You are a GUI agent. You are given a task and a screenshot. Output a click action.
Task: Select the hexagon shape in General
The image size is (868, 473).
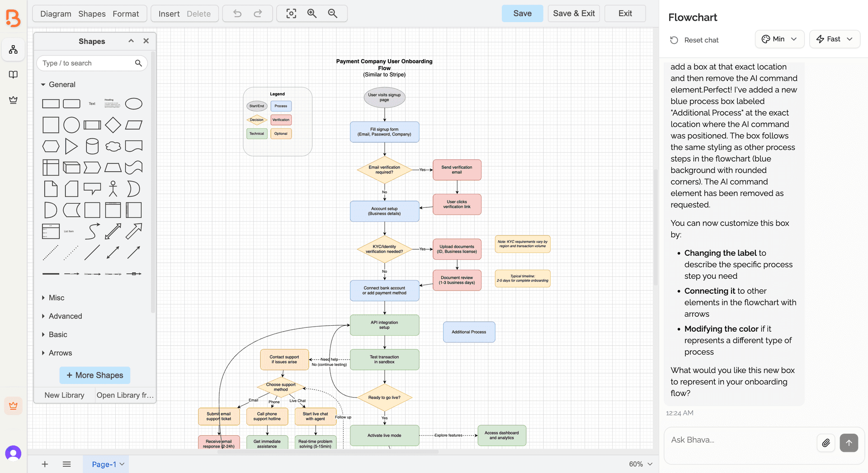tap(51, 146)
